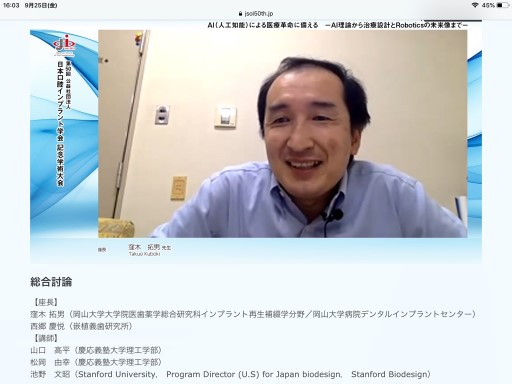Click the 西郷 慶悦 (嵌植義歯研究所) entry
This screenshot has width=512, height=384.
click(81, 326)
